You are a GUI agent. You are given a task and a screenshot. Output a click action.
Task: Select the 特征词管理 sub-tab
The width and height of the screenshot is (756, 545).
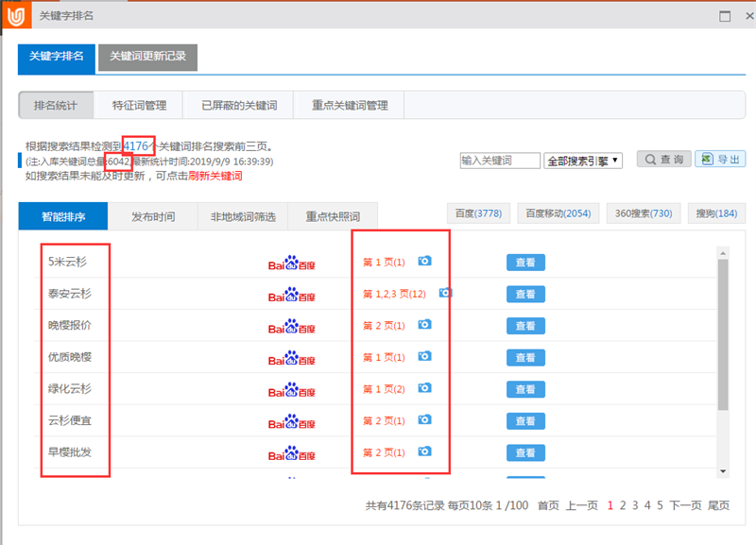(x=139, y=105)
